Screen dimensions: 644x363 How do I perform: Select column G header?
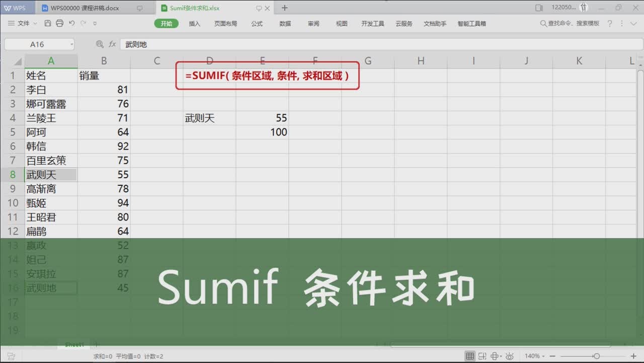(x=368, y=61)
